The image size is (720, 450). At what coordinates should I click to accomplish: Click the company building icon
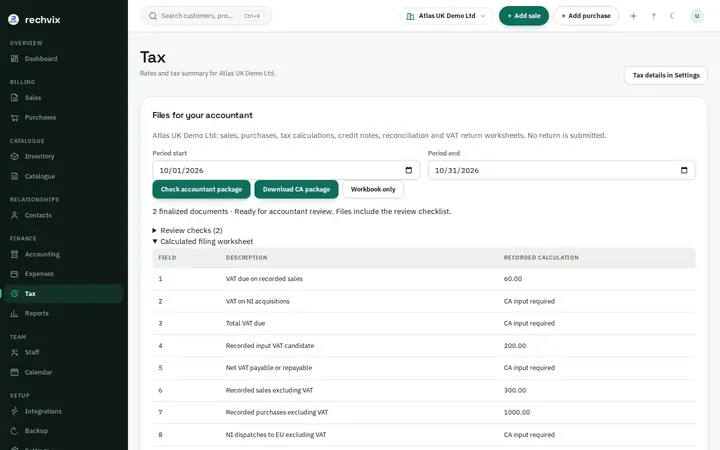411,16
